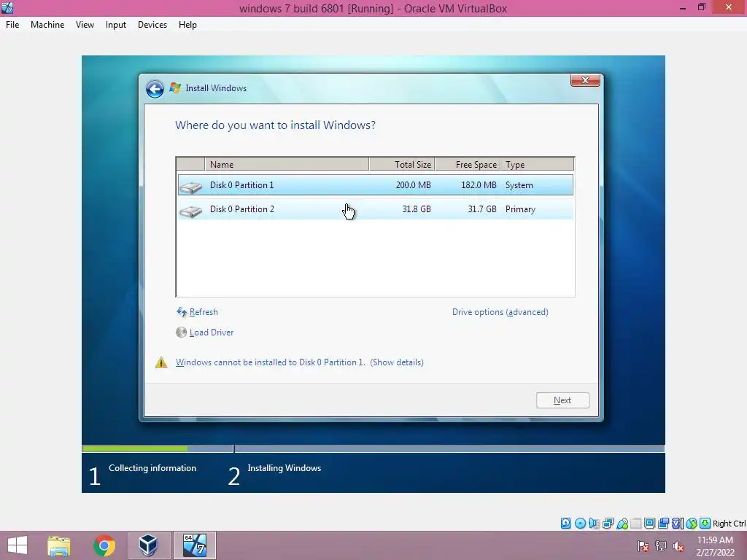The width and height of the screenshot is (747, 560).
Task: Click the mouse integration status icon
Action: click(x=692, y=524)
